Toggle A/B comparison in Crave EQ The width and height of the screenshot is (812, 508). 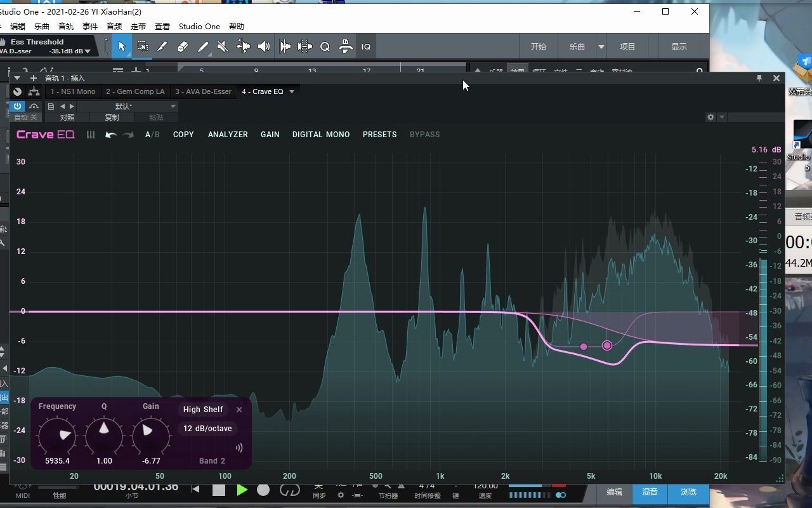point(152,135)
